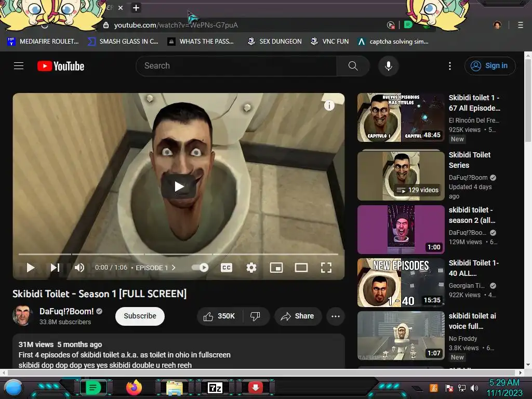This screenshot has width=532, height=399.
Task: Click the green extension icon in address bar
Action: point(408,25)
